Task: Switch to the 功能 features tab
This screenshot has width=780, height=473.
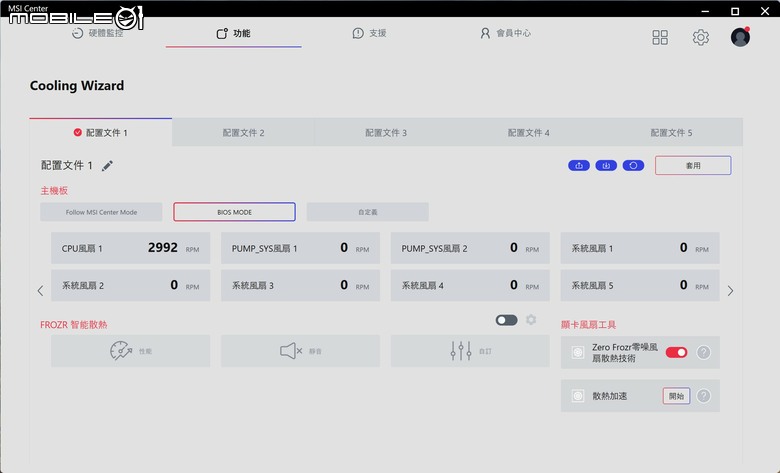Action: (233, 33)
